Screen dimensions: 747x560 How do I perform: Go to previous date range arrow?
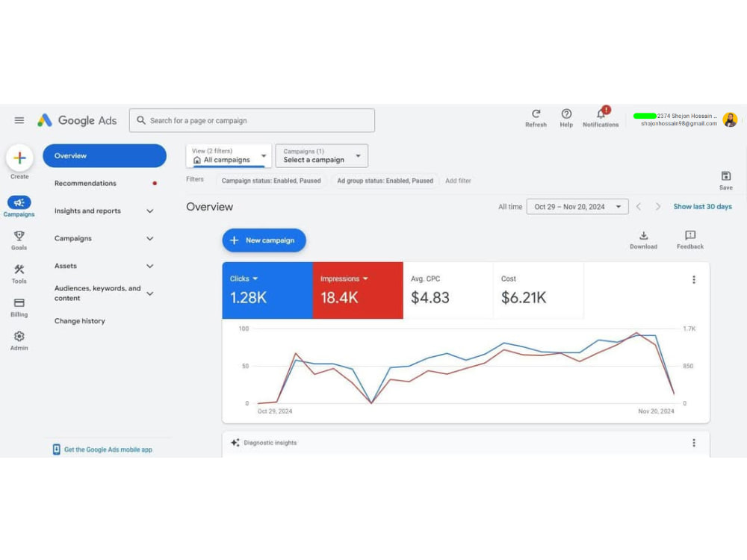click(x=639, y=207)
